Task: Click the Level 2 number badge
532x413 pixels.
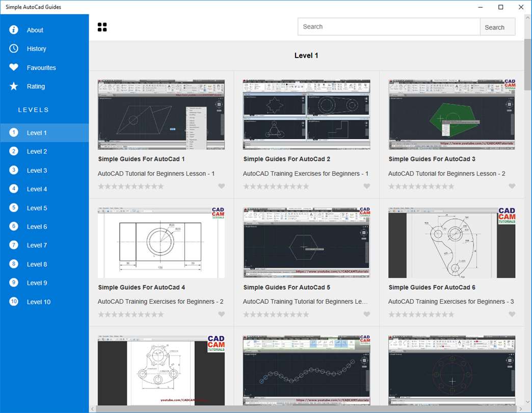Action: (x=14, y=151)
